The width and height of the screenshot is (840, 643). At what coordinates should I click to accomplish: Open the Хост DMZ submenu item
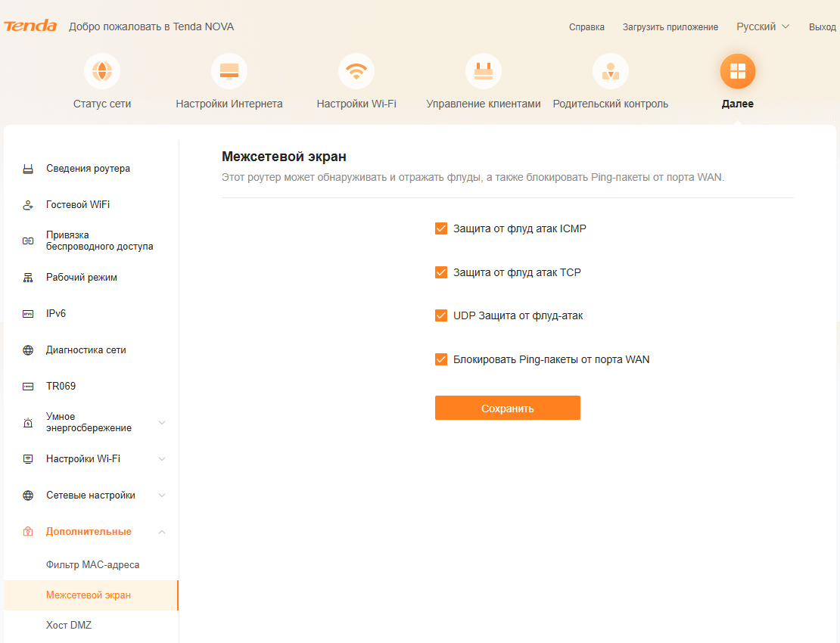(x=69, y=626)
